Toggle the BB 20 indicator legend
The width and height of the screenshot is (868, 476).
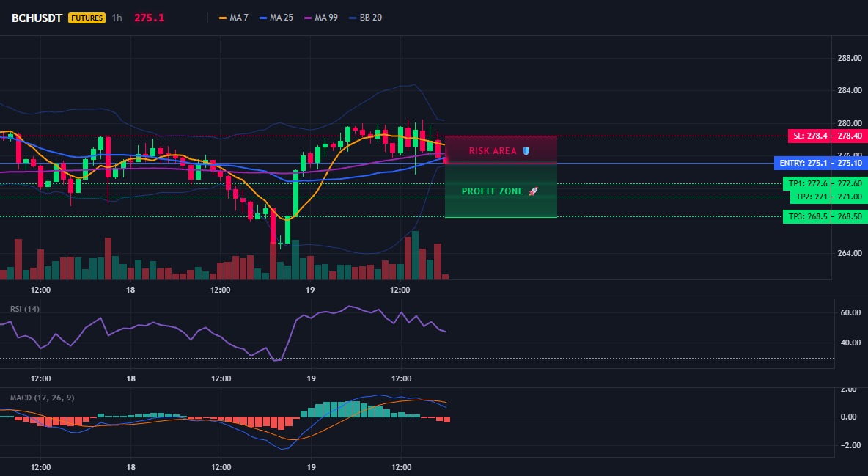[x=366, y=18]
